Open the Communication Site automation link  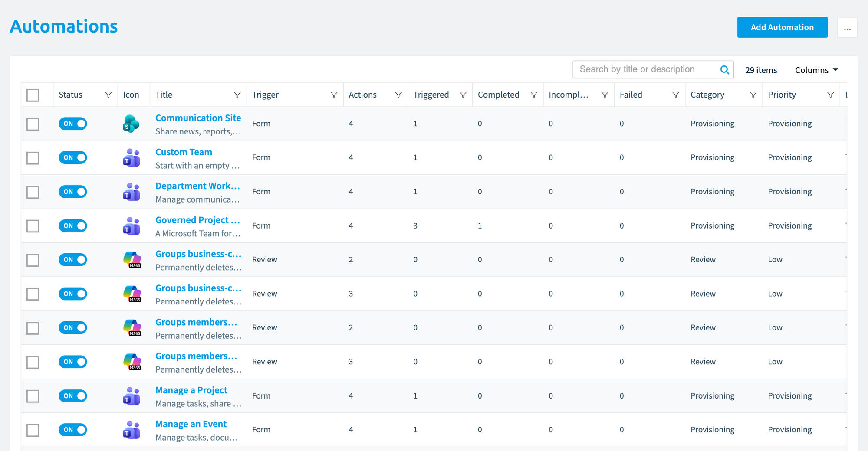[x=198, y=118]
